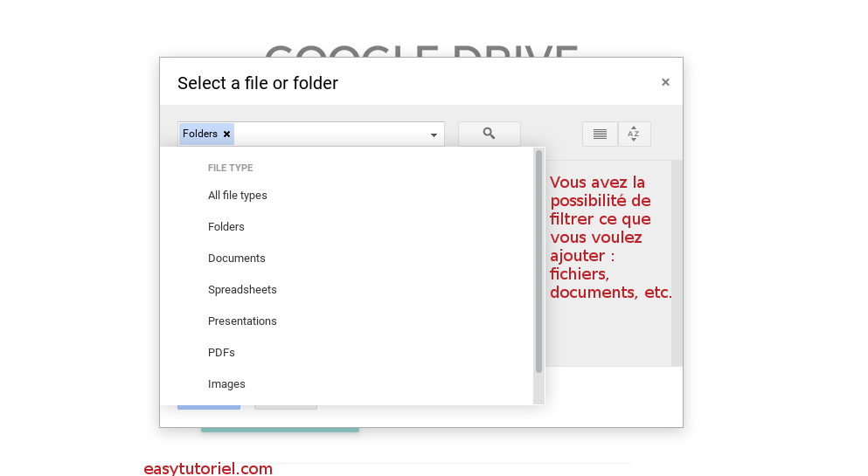Remove the Folders filter chip
The image size is (868, 476).
(x=226, y=134)
